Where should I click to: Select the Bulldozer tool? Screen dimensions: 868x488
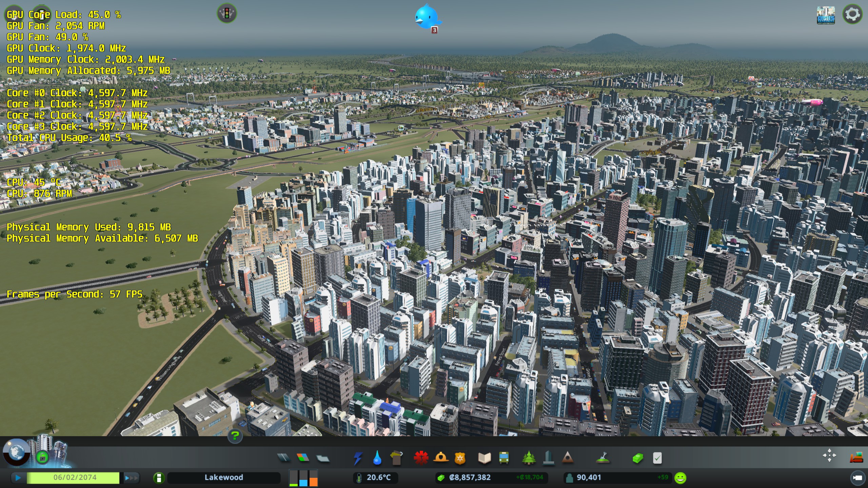[x=856, y=458]
